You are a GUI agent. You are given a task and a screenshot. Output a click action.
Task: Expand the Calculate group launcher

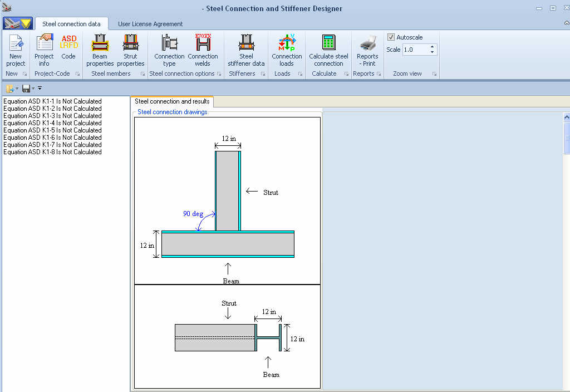coord(346,74)
